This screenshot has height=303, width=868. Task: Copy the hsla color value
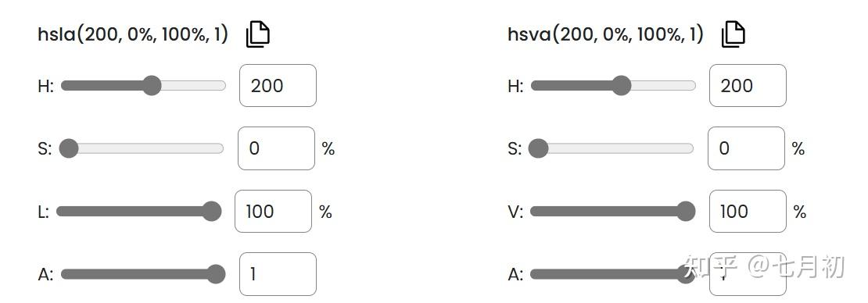point(257,34)
